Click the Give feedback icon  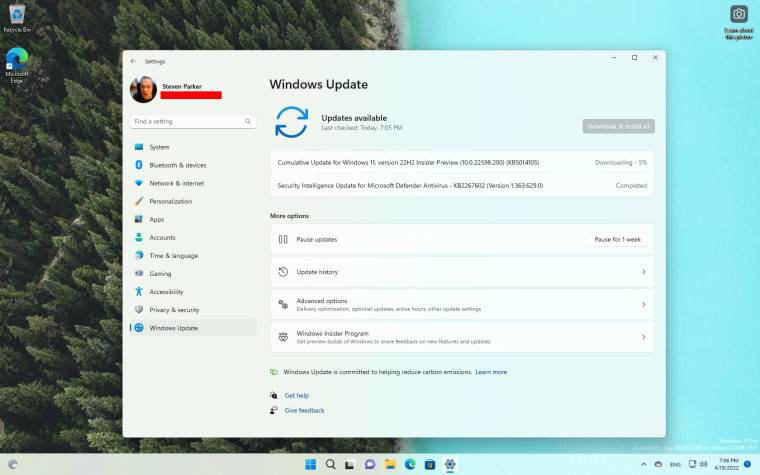(x=274, y=411)
